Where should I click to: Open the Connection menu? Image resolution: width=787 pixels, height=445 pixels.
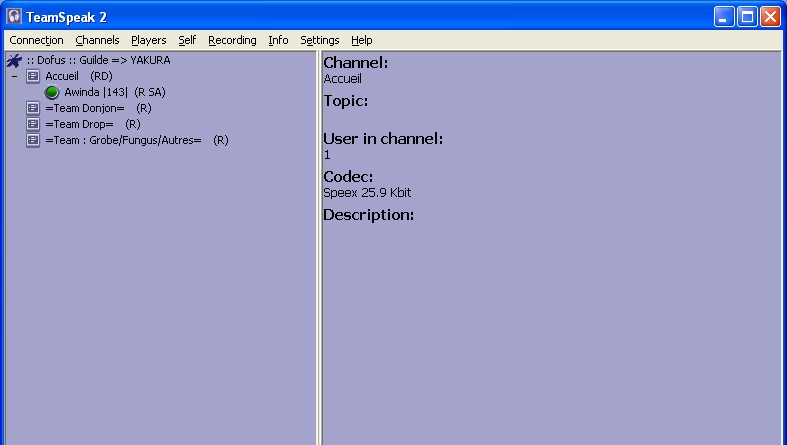pos(36,40)
